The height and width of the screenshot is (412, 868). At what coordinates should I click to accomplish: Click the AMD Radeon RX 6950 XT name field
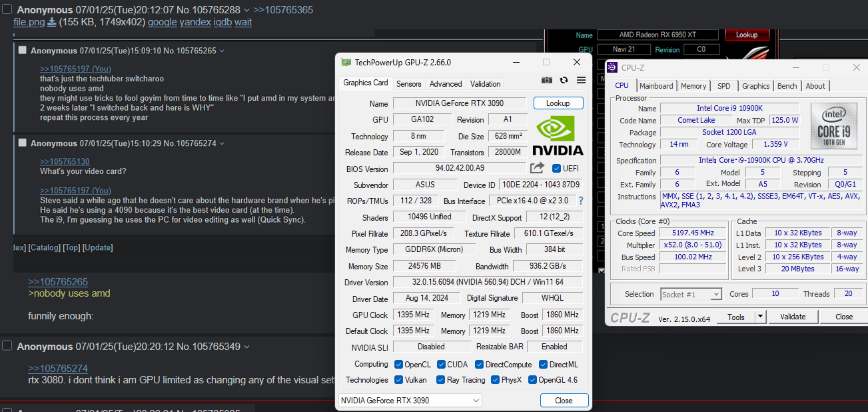pyautogui.click(x=658, y=35)
